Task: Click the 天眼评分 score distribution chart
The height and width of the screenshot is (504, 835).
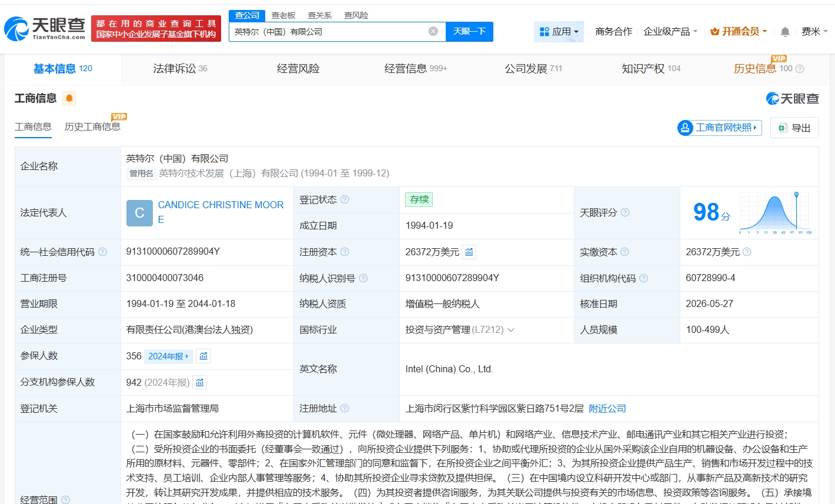Action: pos(775,212)
